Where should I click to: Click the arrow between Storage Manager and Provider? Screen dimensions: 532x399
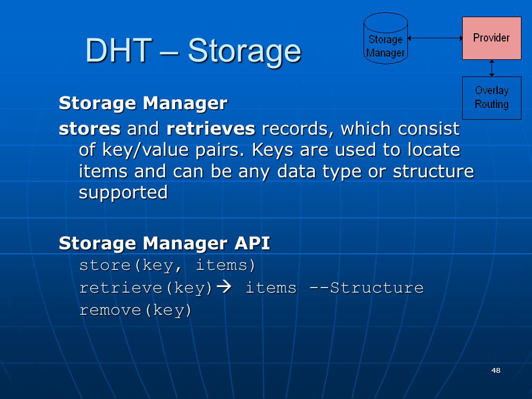pos(435,38)
